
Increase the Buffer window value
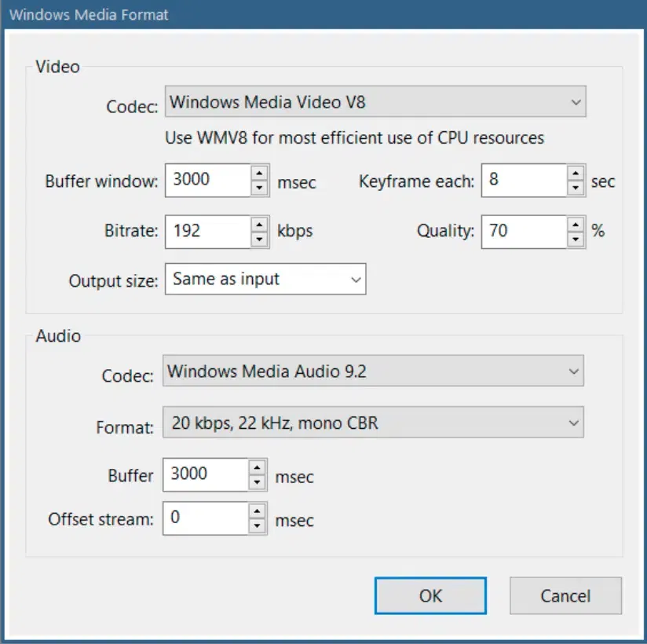[x=260, y=173]
